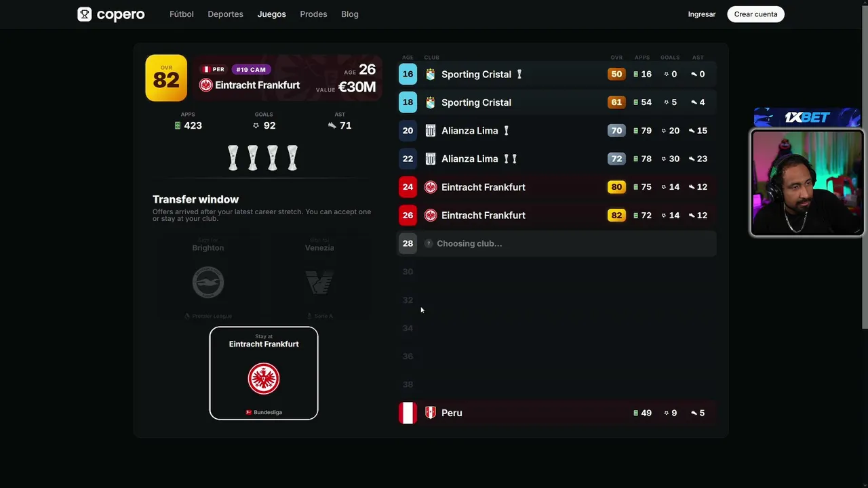This screenshot has width=868, height=488.
Task: Click the green apps icon beside 423
Action: [178, 125]
